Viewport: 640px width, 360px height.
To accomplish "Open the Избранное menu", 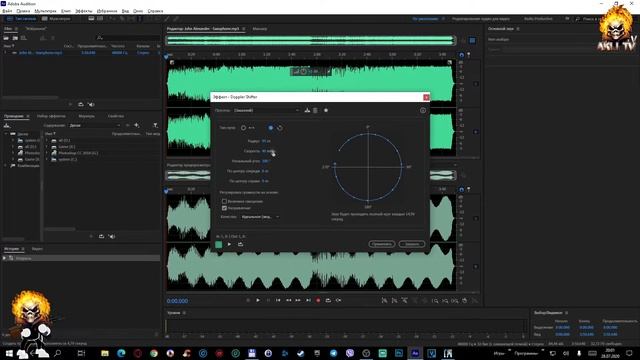I will click(107, 11).
